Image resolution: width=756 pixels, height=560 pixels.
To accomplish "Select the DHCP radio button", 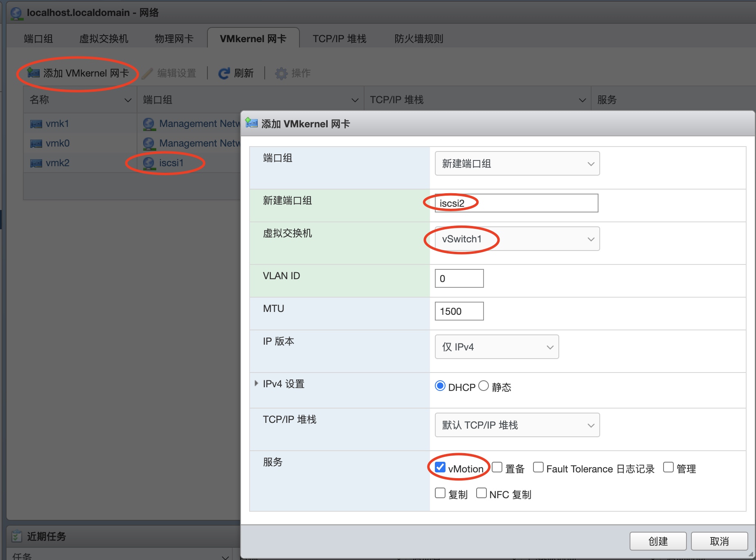I will point(440,386).
